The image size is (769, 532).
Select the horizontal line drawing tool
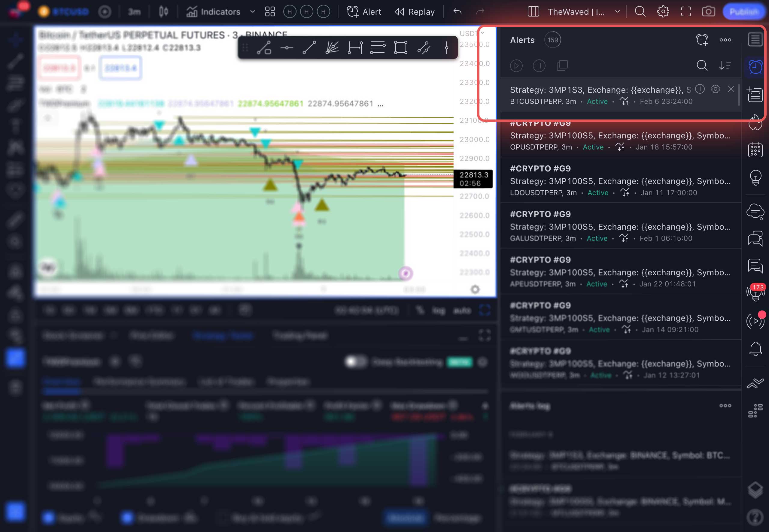point(287,48)
